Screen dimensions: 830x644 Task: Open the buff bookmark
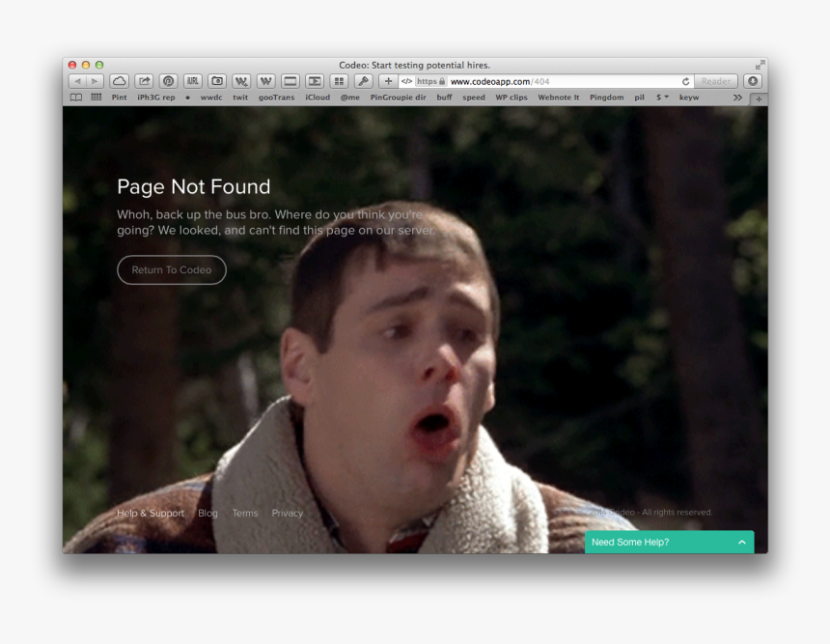(444, 98)
